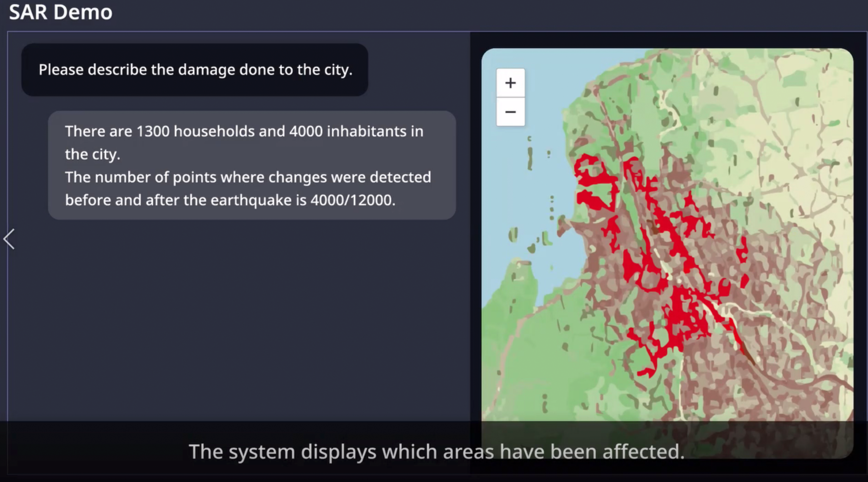Zoom out of the map with minus button
This screenshot has height=482, width=868.
click(511, 112)
